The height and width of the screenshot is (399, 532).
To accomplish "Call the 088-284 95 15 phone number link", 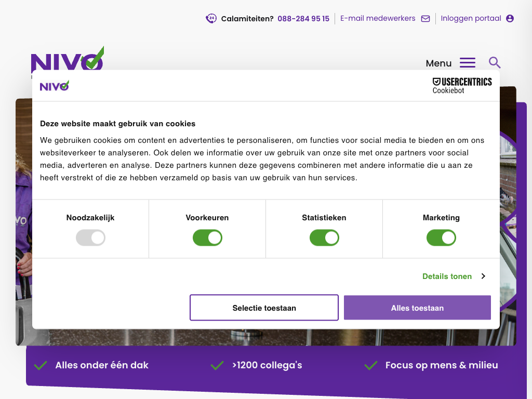I will click(303, 19).
